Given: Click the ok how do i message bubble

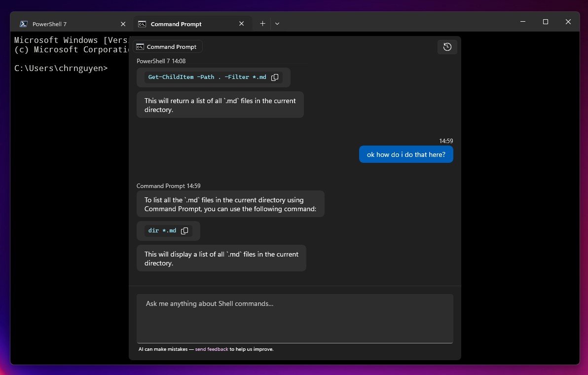Looking at the screenshot, I should click(x=405, y=154).
